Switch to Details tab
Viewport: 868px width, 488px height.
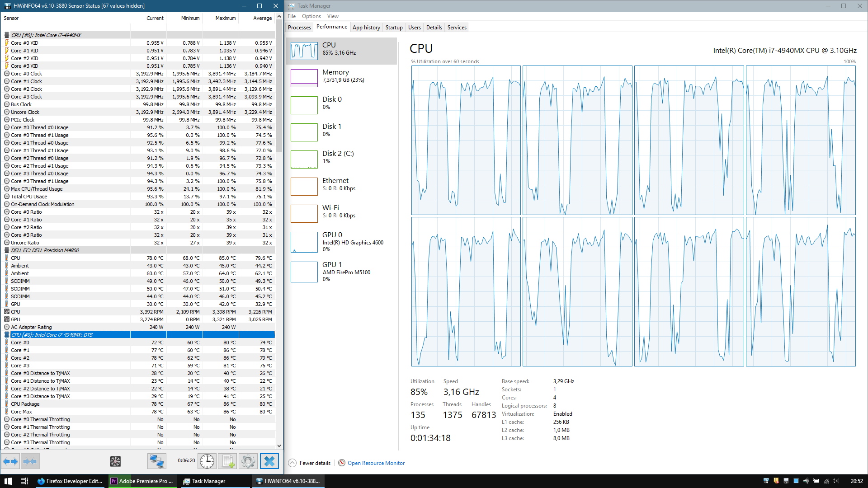tap(434, 28)
